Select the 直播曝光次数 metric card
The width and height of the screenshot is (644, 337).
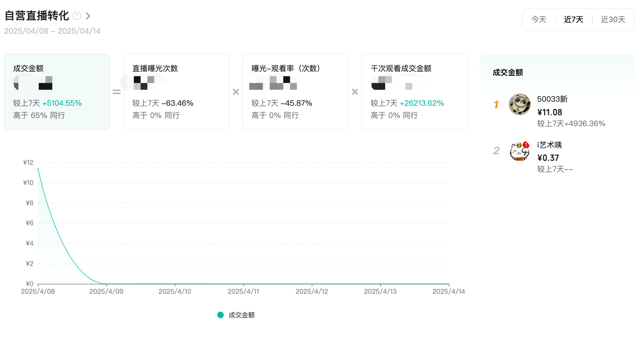(176, 91)
